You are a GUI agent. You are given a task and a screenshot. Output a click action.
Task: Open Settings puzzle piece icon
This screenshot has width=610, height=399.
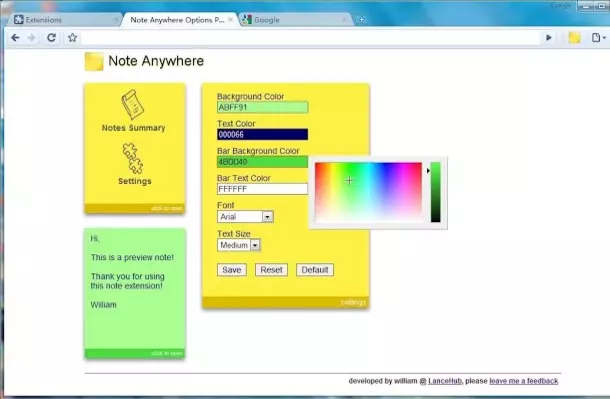[133, 158]
